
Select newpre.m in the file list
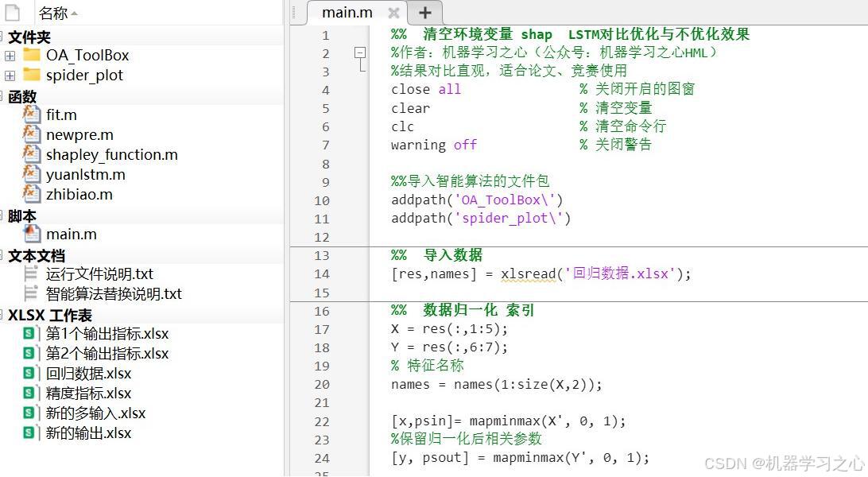coord(79,134)
